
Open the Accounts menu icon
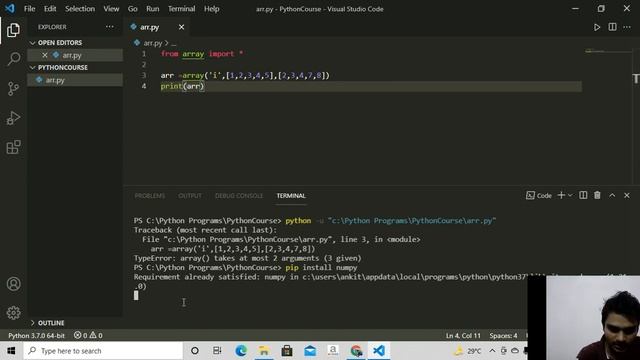pos(13,284)
